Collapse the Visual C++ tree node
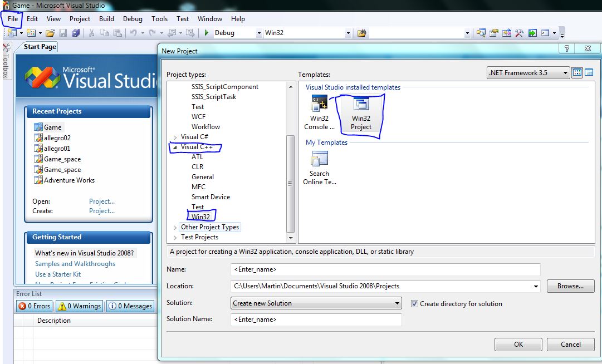This screenshot has width=602, height=364. click(x=175, y=147)
